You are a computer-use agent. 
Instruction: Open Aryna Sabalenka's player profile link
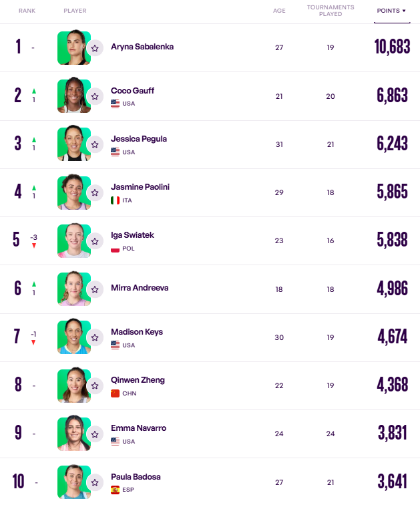pos(142,47)
